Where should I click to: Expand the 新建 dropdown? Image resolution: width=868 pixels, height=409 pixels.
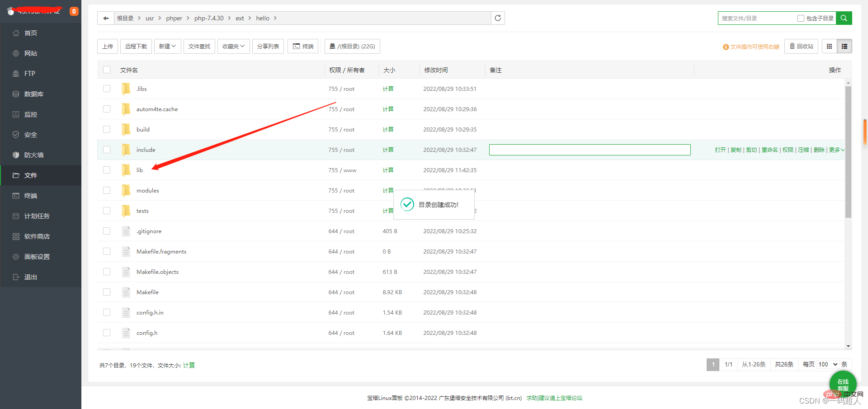(x=167, y=46)
